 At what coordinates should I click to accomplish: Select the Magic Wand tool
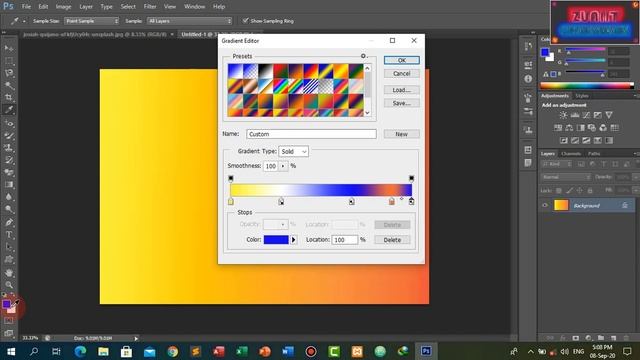[9, 85]
